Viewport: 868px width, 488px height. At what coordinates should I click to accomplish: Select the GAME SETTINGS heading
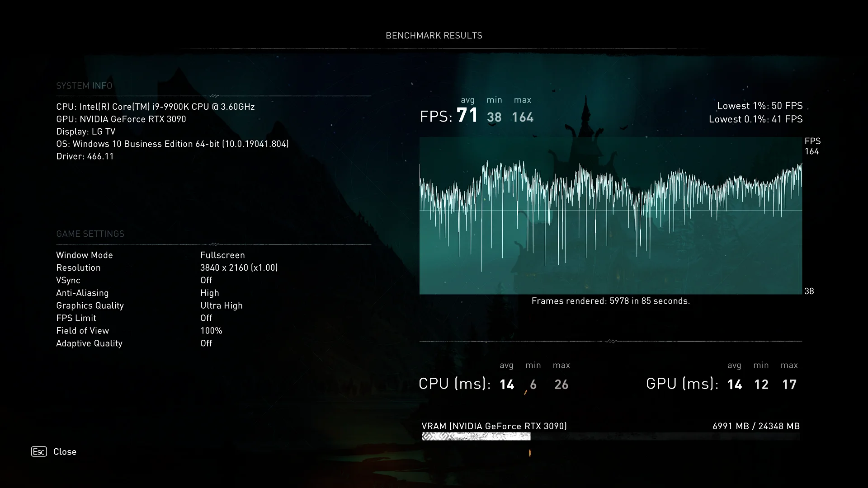point(90,234)
